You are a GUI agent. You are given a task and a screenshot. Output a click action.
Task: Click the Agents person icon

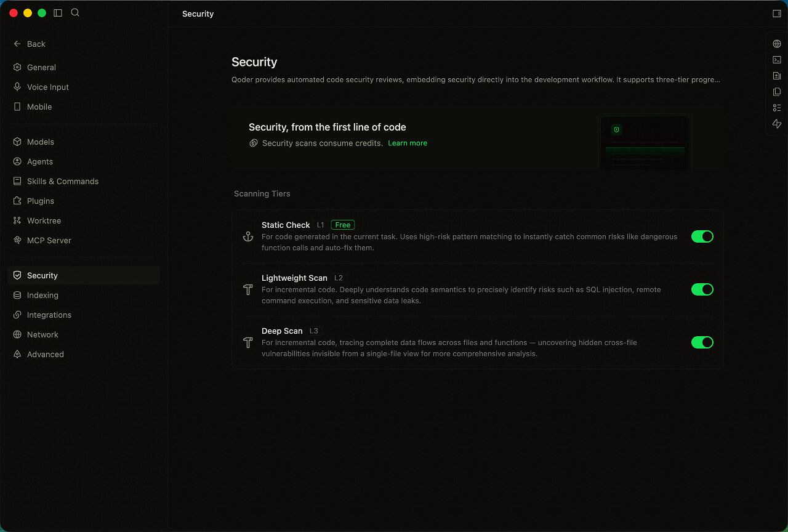tap(17, 161)
